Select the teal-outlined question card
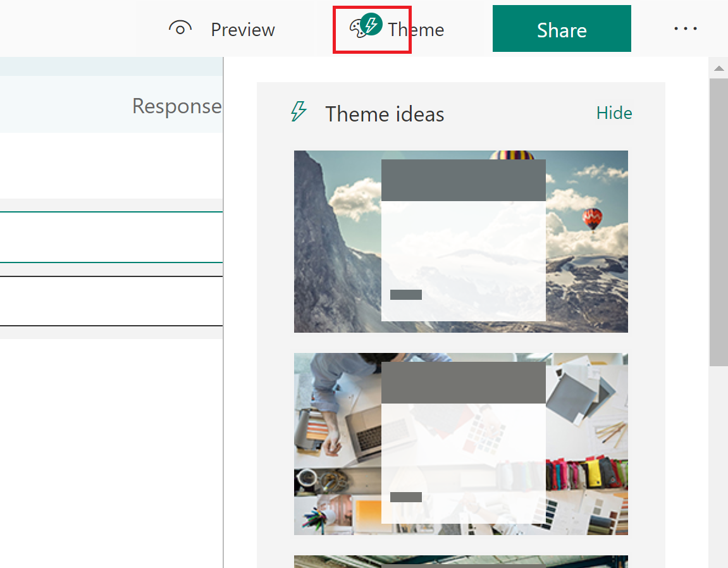 [111, 237]
